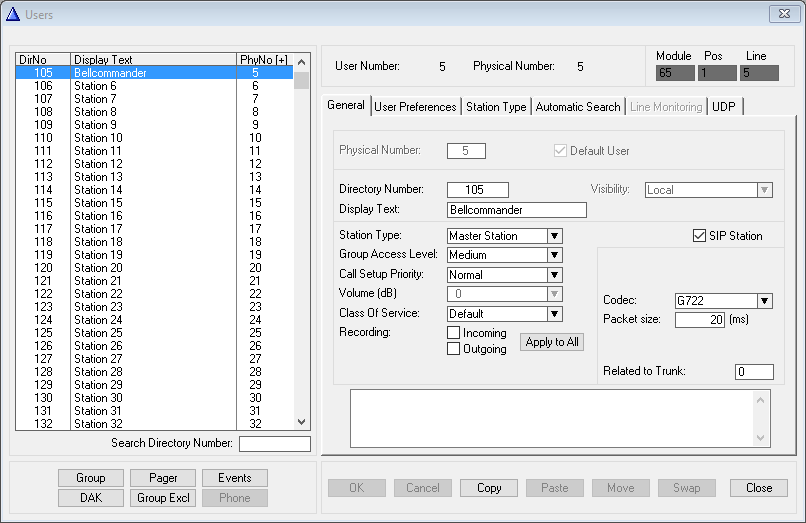Open the Codec dropdown

[x=765, y=301]
